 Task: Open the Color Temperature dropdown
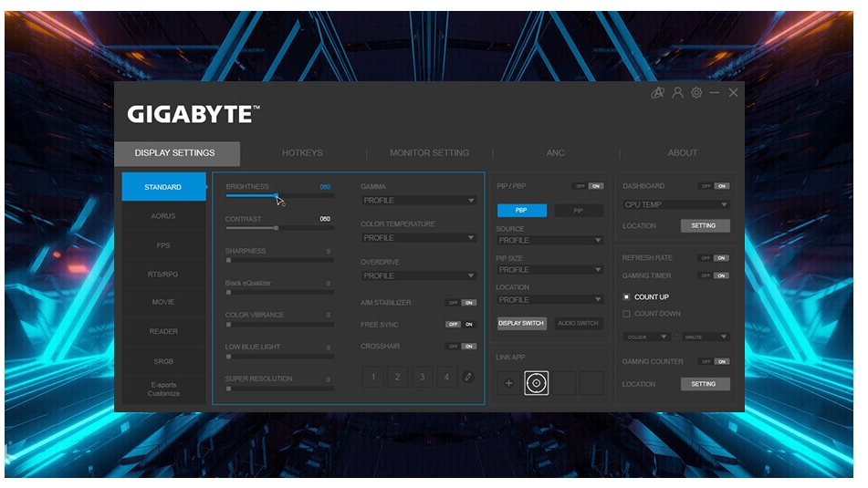(x=419, y=238)
